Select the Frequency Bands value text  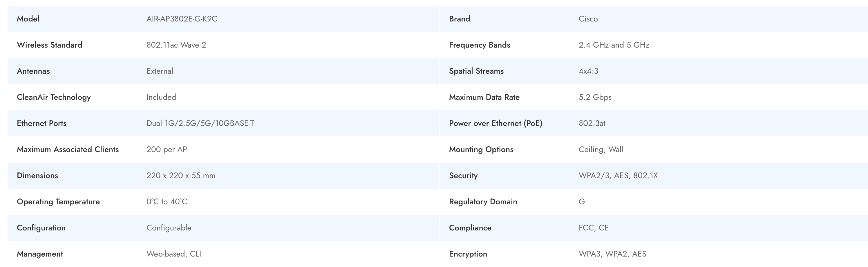(x=614, y=45)
